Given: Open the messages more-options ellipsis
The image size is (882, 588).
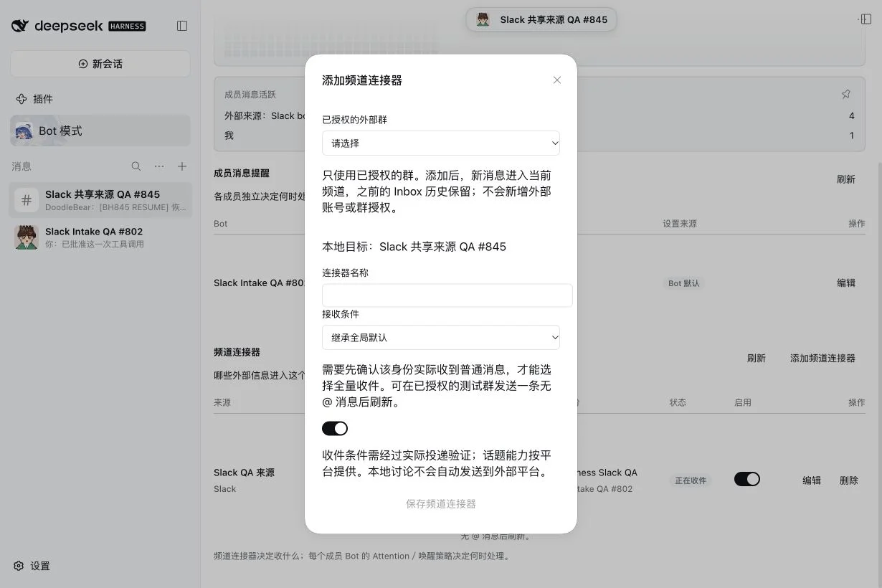Looking at the screenshot, I should tap(159, 166).
